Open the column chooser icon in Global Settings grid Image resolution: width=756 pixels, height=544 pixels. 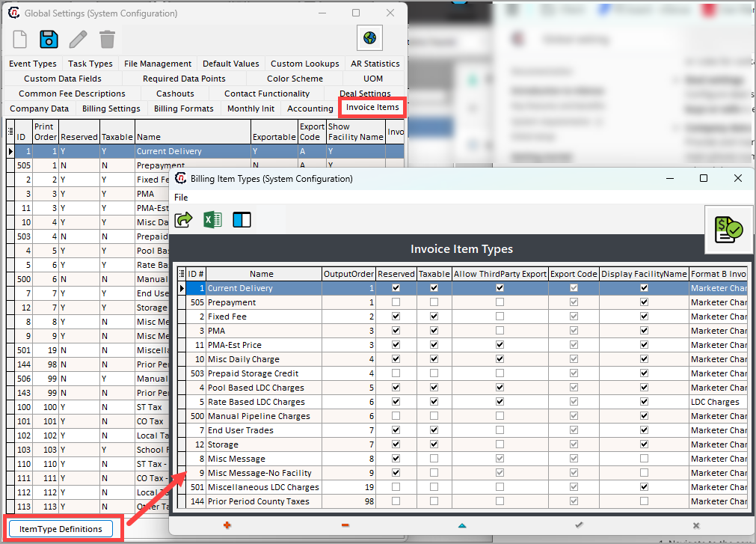[10, 131]
